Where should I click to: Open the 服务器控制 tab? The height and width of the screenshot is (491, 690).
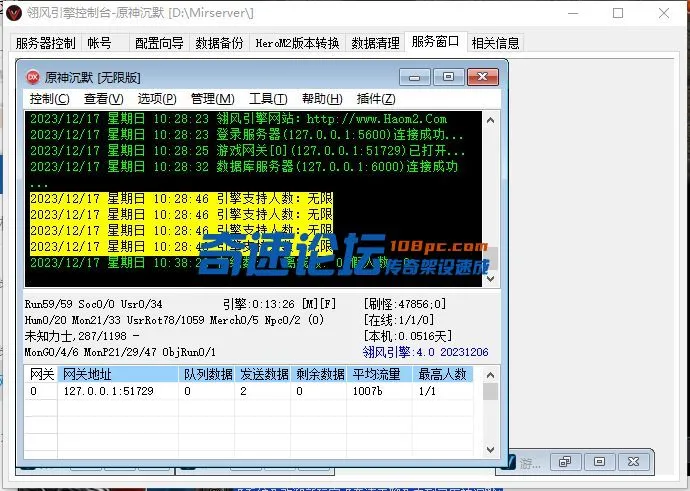coord(45,43)
